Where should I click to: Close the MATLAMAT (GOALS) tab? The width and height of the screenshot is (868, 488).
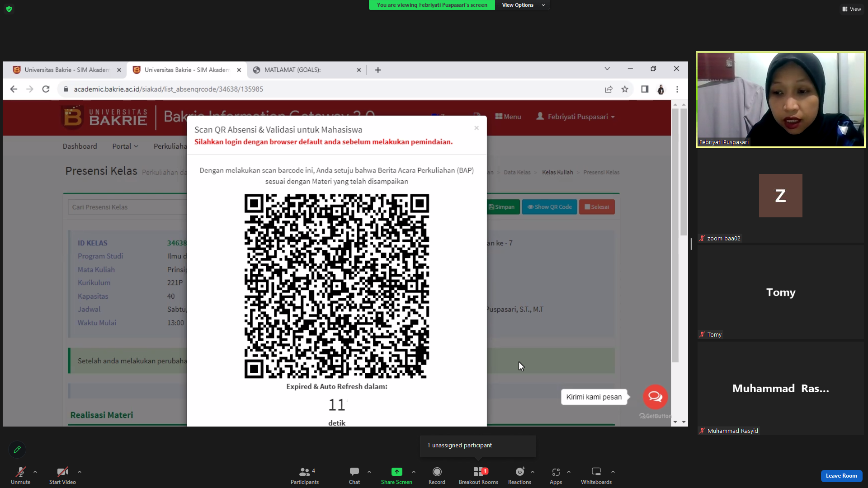(x=359, y=70)
